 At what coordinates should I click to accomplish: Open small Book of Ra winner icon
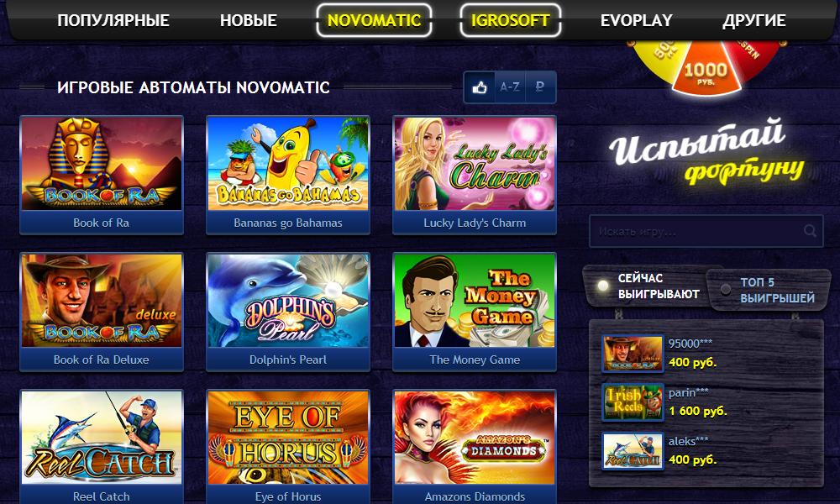[633, 354]
